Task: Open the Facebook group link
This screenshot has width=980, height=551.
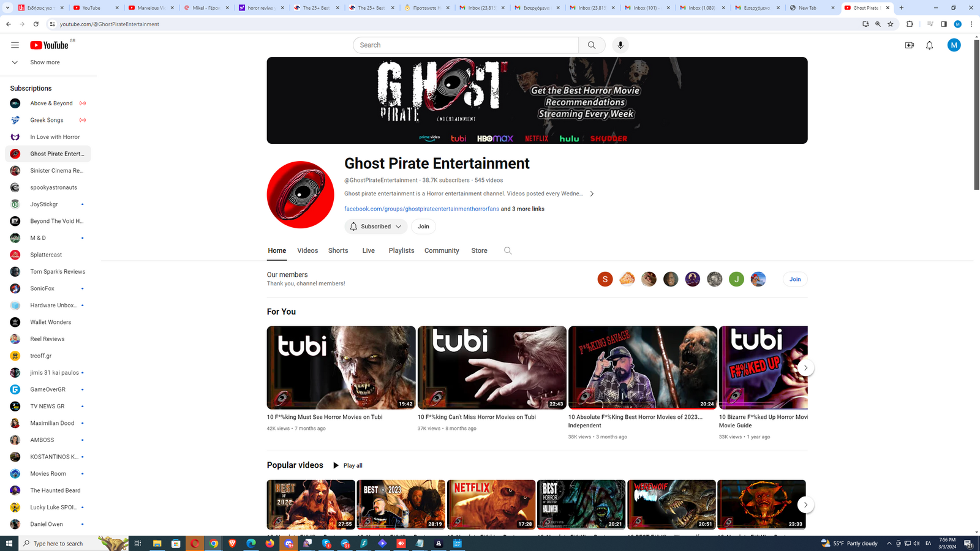Action: click(x=421, y=209)
